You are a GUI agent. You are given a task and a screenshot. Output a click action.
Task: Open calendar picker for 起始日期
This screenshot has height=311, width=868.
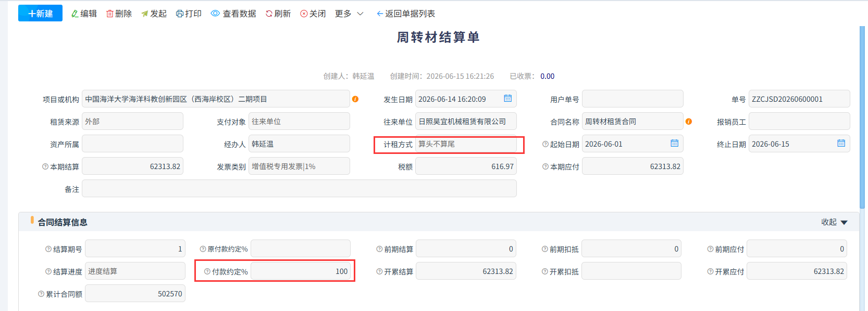coord(674,143)
